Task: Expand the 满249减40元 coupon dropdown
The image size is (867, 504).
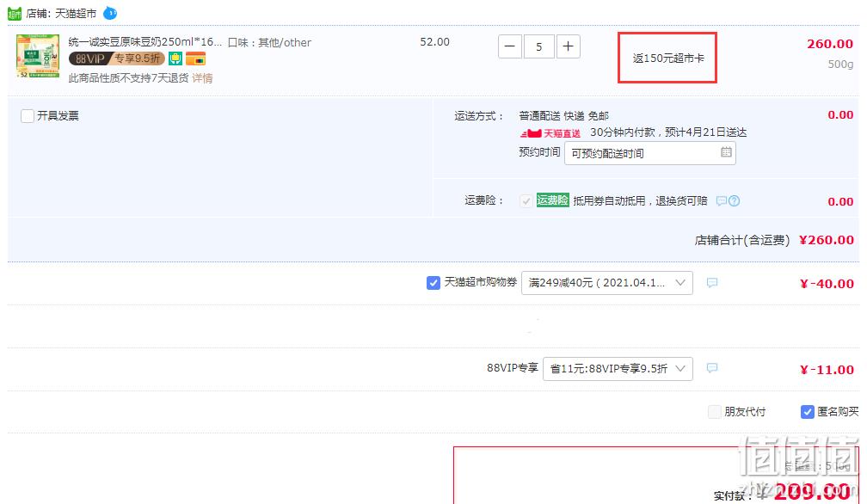Action: pos(607,283)
